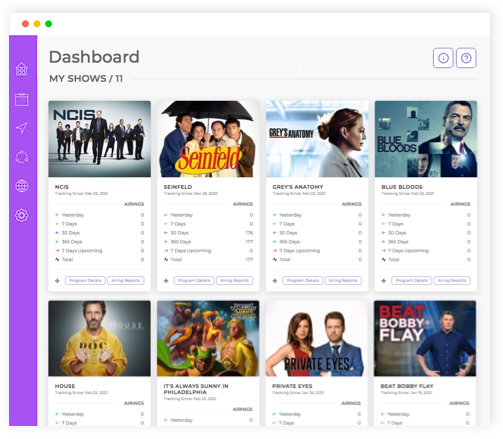This screenshot has width=503, height=439.
Task: Click the Seinfeld poster thumbnail
Action: 208,139
